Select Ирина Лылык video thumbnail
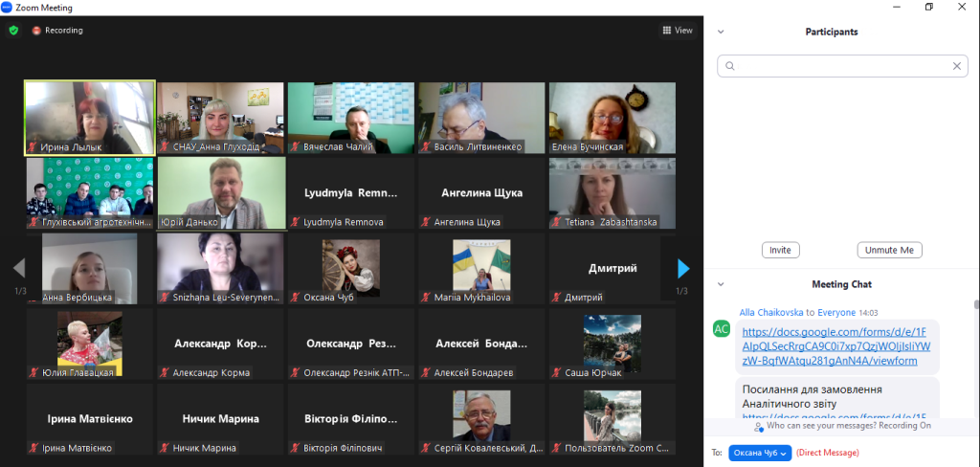 (89, 117)
